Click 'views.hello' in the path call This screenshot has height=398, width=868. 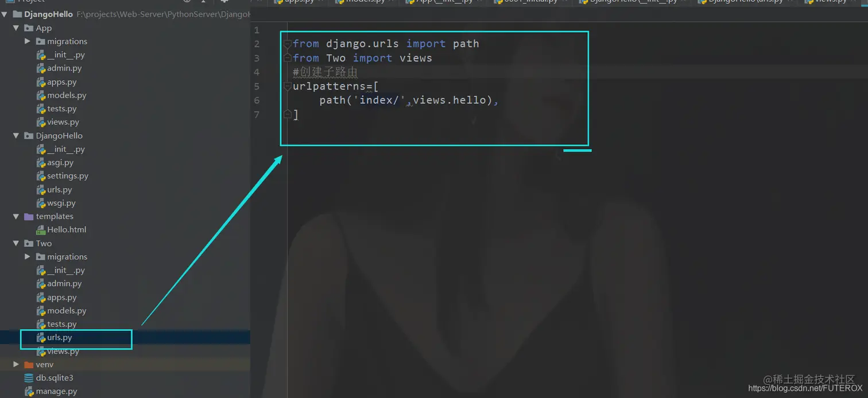pyautogui.click(x=449, y=100)
